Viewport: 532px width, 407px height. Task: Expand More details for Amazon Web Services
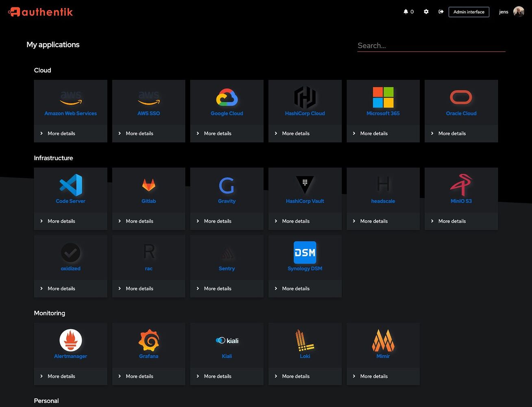coord(61,133)
